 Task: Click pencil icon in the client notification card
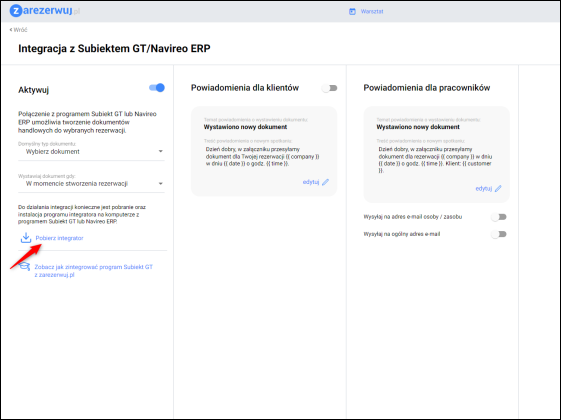click(325, 182)
